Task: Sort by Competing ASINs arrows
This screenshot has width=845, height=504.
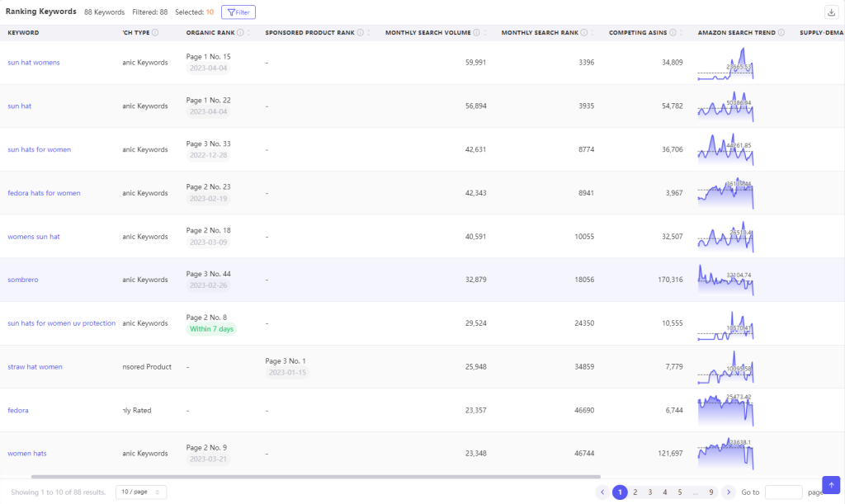Action: click(681, 32)
